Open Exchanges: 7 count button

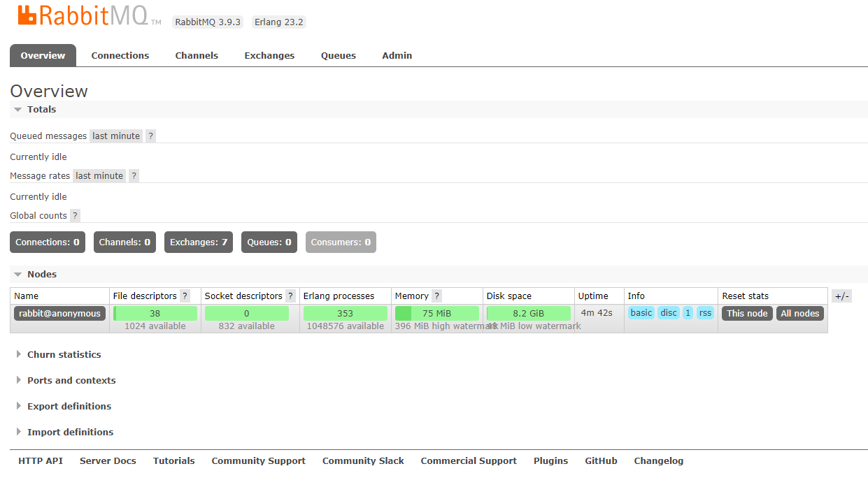199,242
